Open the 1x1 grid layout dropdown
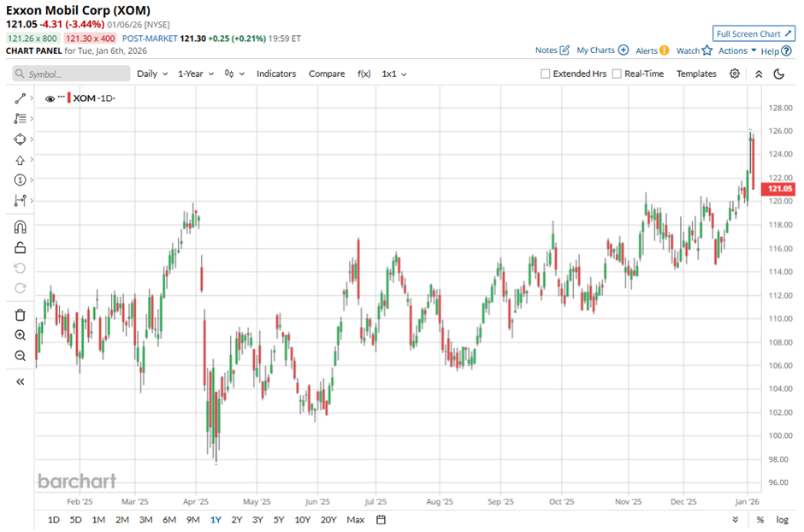 click(393, 74)
